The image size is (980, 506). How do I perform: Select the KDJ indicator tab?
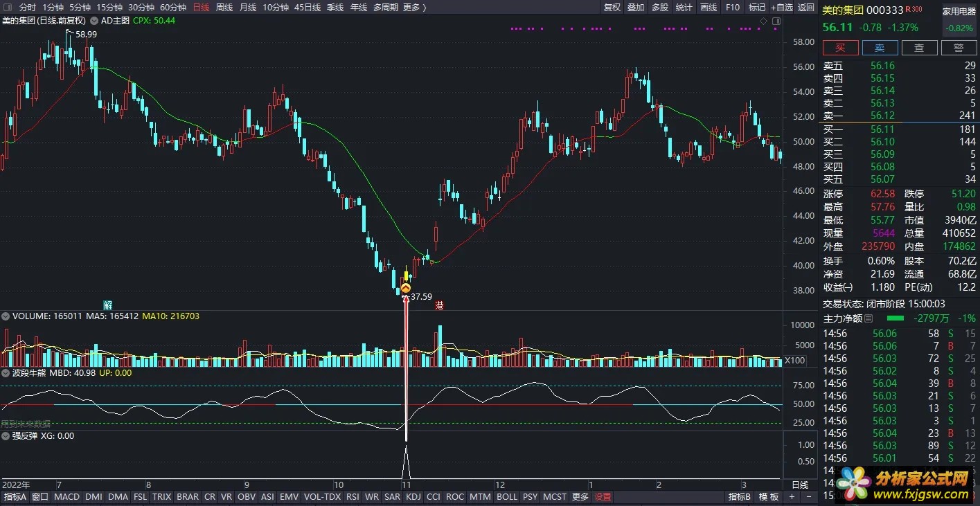[x=413, y=497]
